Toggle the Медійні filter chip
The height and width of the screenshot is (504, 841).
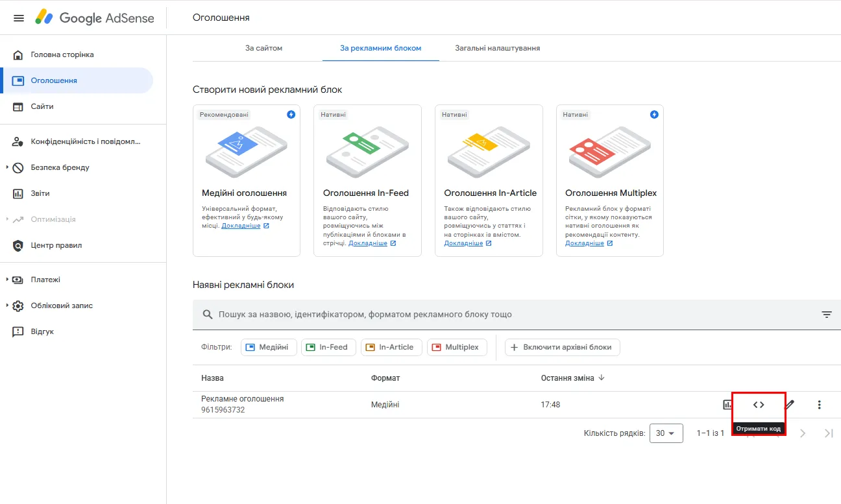pos(269,347)
